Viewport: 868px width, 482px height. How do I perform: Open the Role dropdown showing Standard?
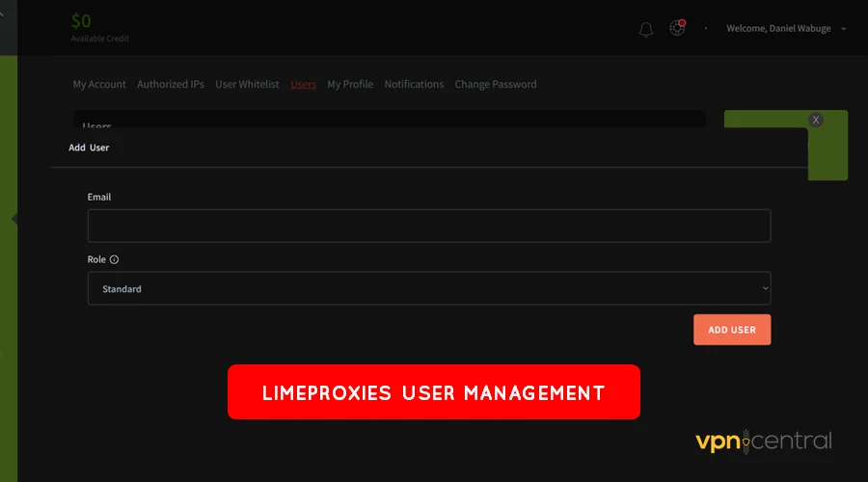tap(429, 288)
